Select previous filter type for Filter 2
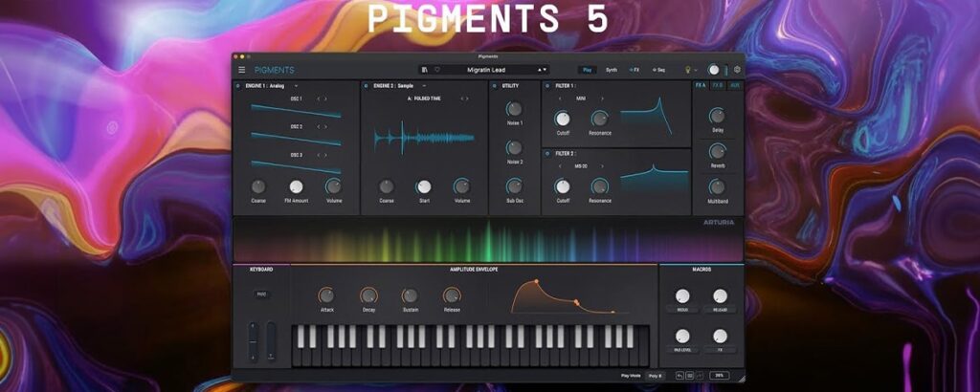 point(559,166)
